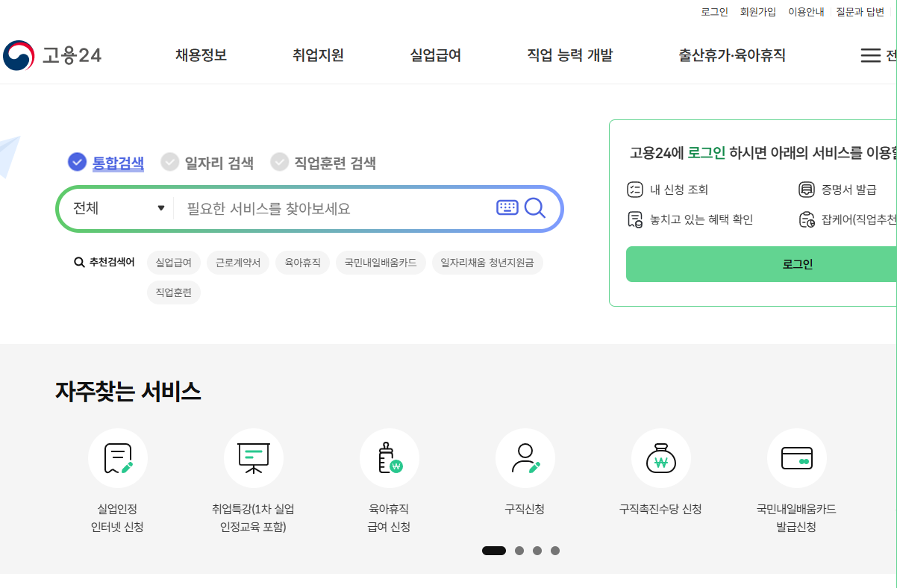
Task: Select the 통합검색 radio option
Action: (x=78, y=162)
